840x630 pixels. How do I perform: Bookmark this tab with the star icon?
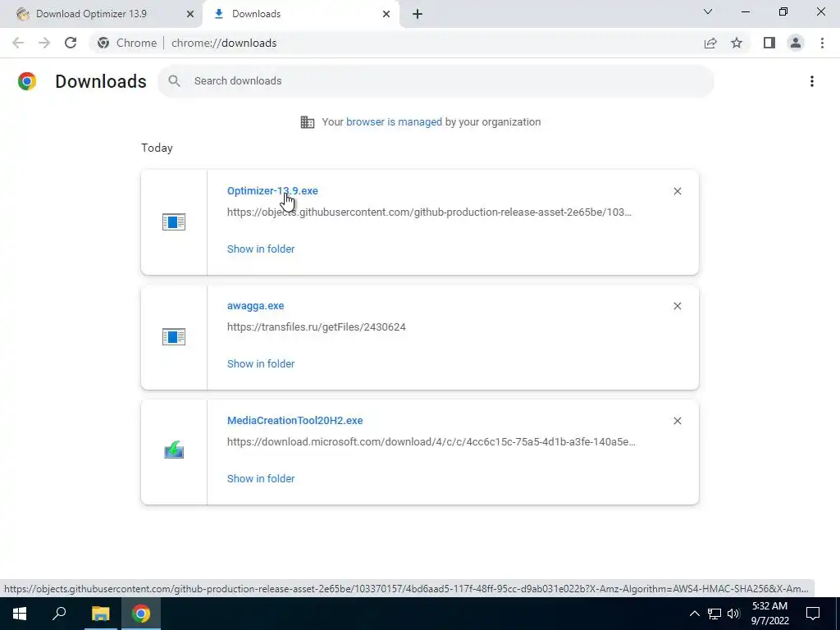[737, 43]
